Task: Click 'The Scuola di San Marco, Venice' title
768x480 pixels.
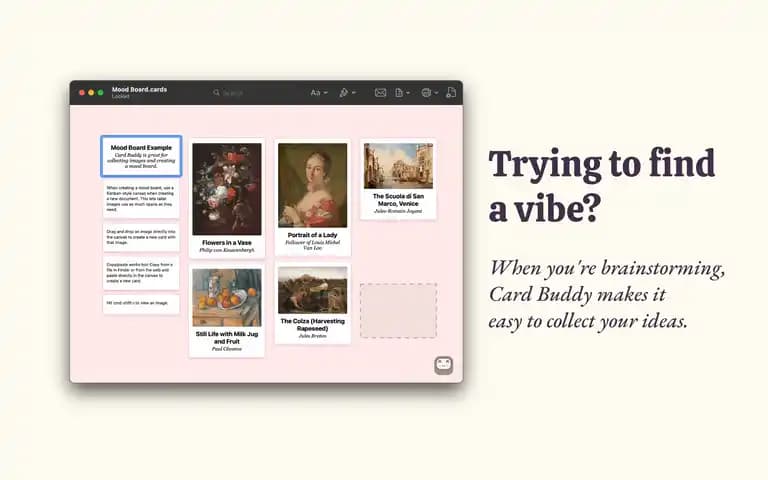Action: click(x=398, y=200)
